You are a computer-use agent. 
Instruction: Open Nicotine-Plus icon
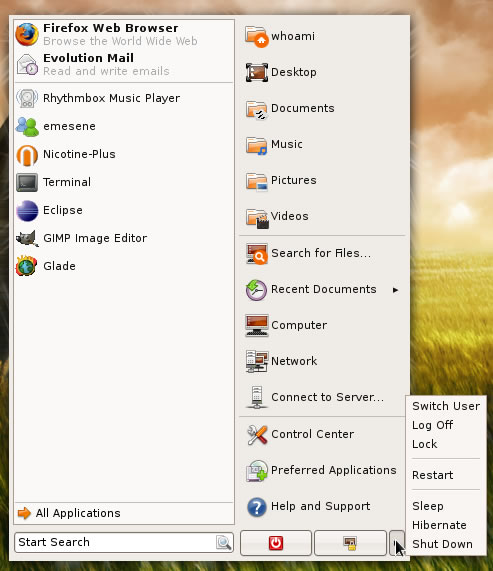pos(27,155)
